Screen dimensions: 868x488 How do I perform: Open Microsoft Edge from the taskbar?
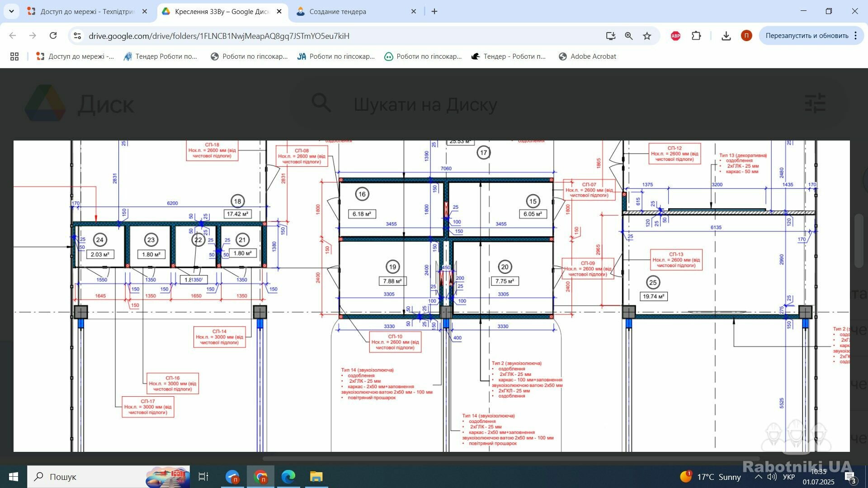tap(288, 477)
